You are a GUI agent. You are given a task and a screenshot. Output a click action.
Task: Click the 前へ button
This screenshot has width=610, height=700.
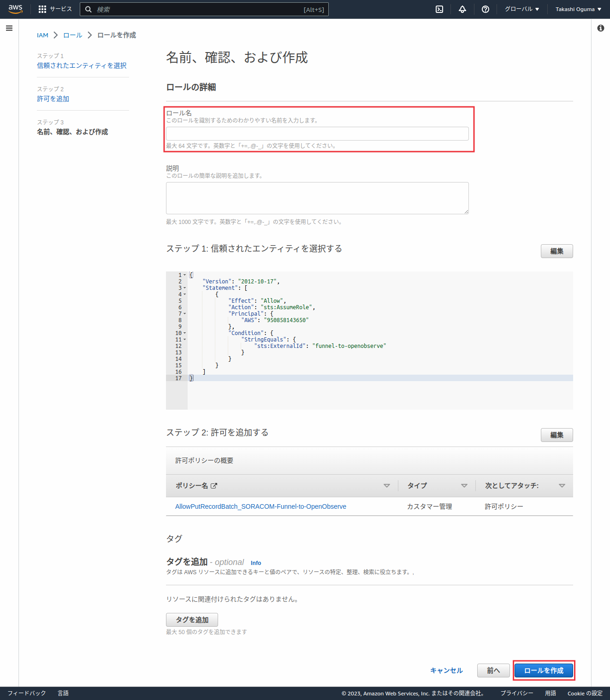click(493, 671)
